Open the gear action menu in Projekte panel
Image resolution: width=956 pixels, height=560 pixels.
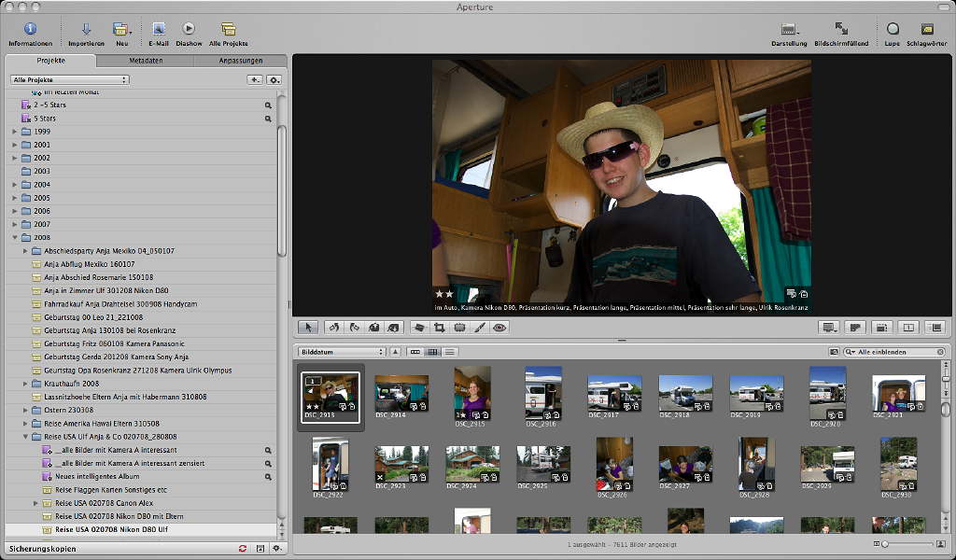tap(274, 80)
